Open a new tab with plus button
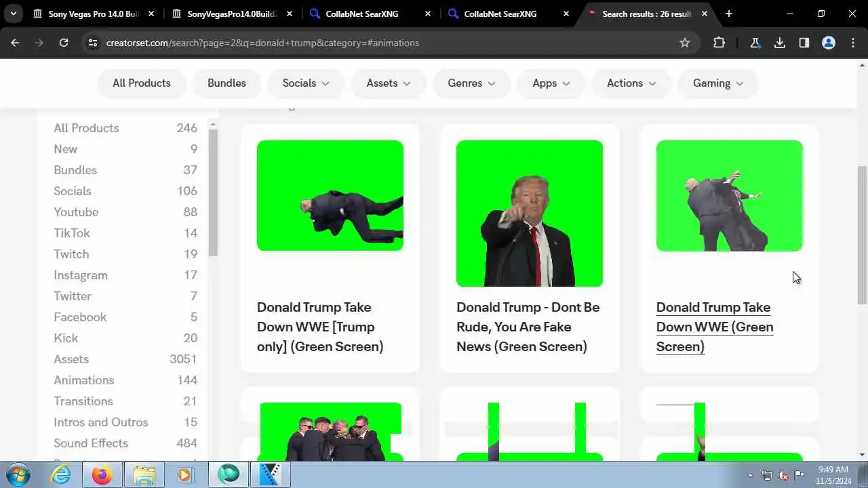868x488 pixels. point(729,14)
